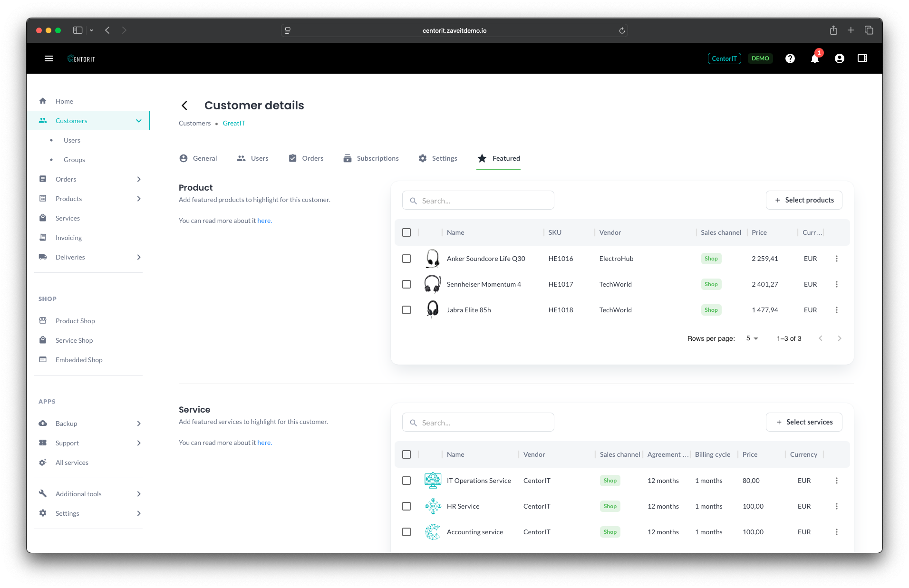Click the All services gear icon
This screenshot has height=588, width=909.
click(43, 462)
